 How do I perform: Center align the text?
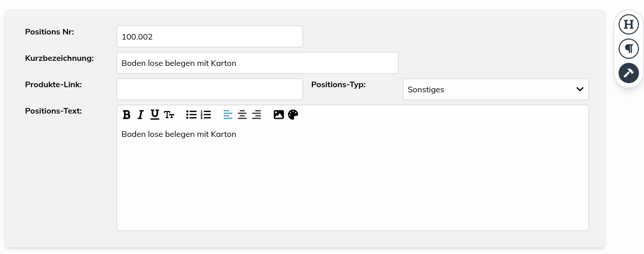coord(242,115)
